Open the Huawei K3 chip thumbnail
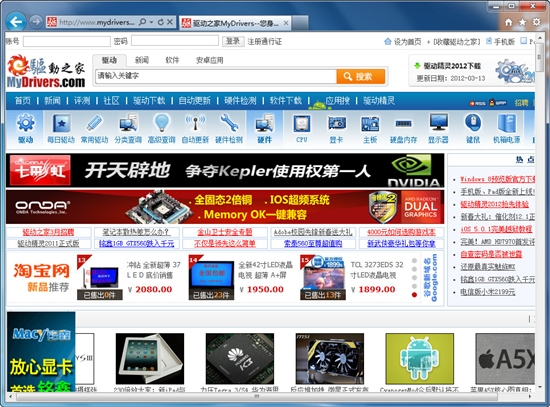Screen dimensions: 550x407 (240, 359)
